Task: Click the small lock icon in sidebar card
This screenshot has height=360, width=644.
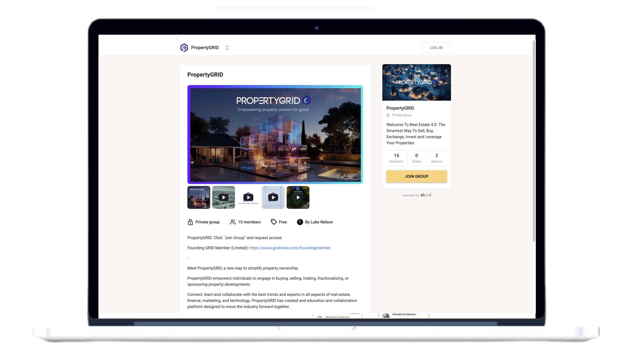Action: coord(388,115)
